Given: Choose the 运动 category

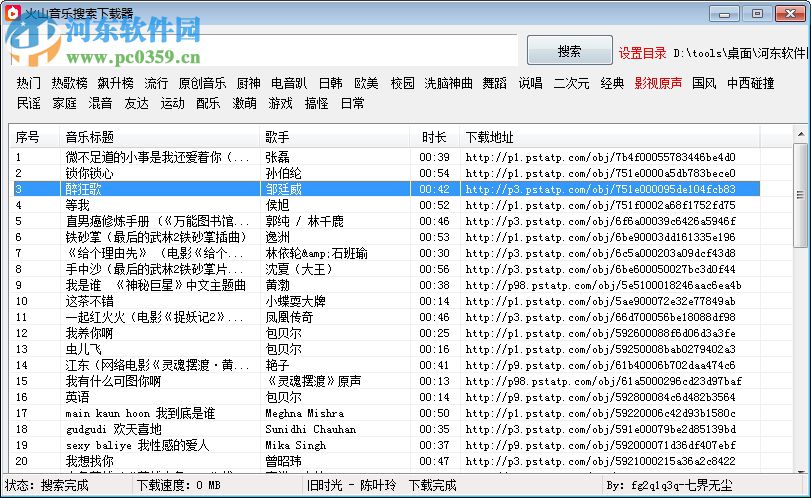Looking at the screenshot, I should [x=172, y=103].
